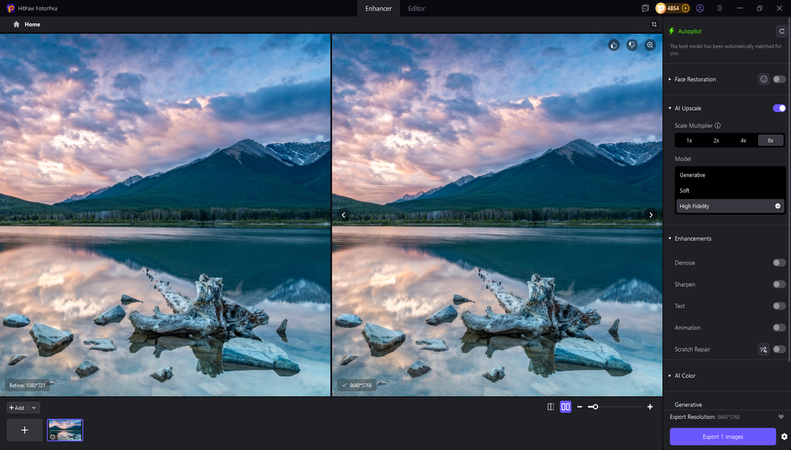
Task: Click the thumbs-down dislike icon
Action: 632,45
